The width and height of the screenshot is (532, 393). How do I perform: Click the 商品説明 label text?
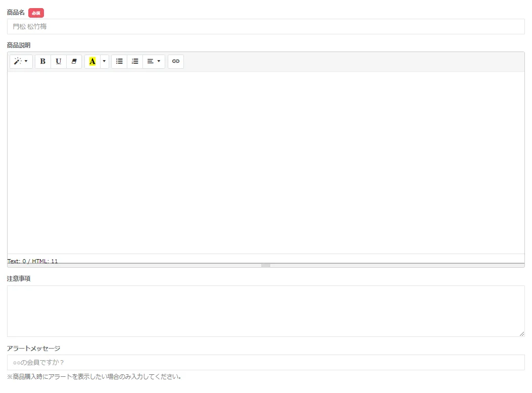coord(19,45)
